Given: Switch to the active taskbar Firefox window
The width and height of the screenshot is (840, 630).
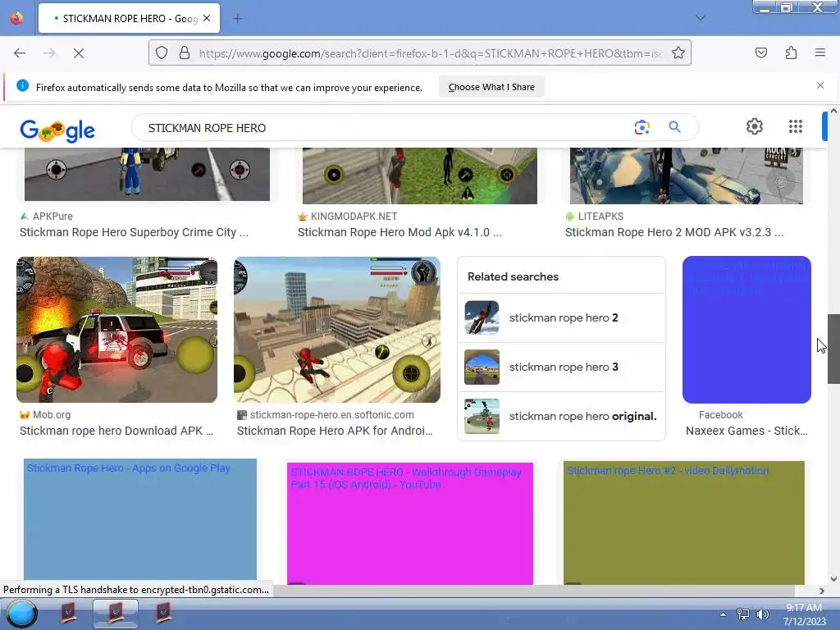Looking at the screenshot, I should (115, 613).
